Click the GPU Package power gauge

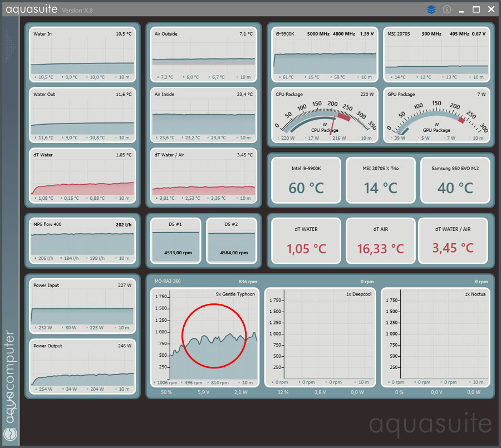point(436,115)
